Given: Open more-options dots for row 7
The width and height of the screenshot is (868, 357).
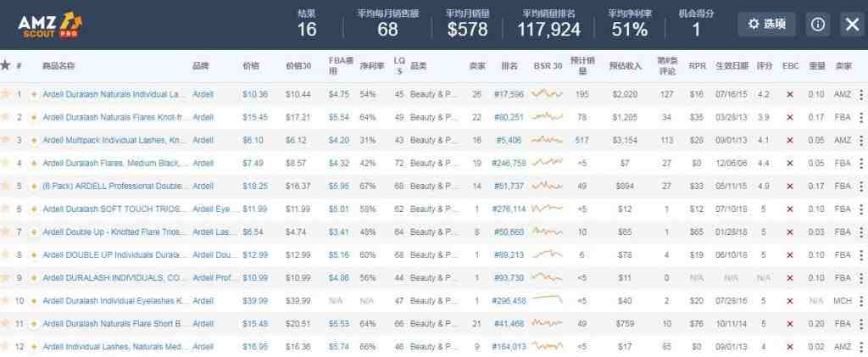Looking at the screenshot, I should point(861,231).
